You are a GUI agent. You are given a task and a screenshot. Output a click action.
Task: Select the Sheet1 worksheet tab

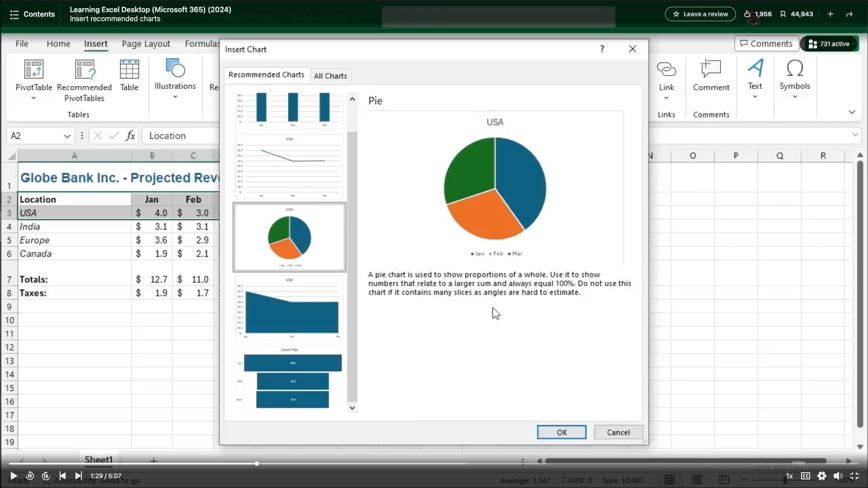click(x=99, y=460)
